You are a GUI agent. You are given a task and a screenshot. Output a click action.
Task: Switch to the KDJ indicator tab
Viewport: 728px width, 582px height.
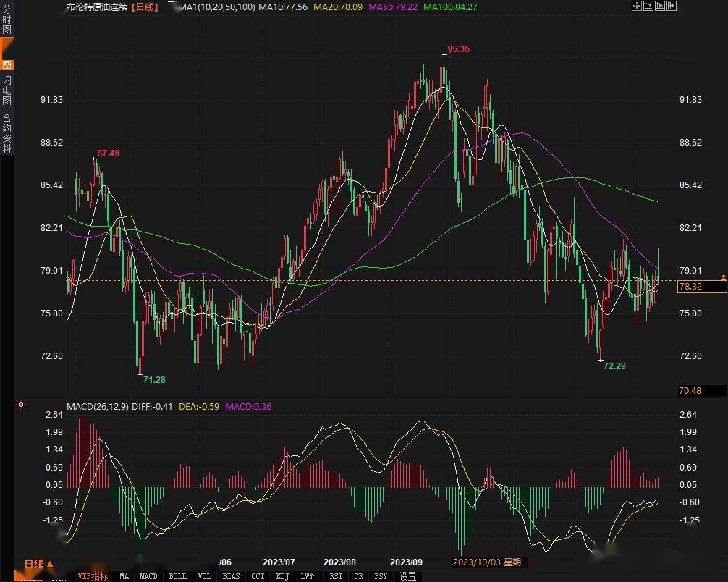(x=282, y=576)
